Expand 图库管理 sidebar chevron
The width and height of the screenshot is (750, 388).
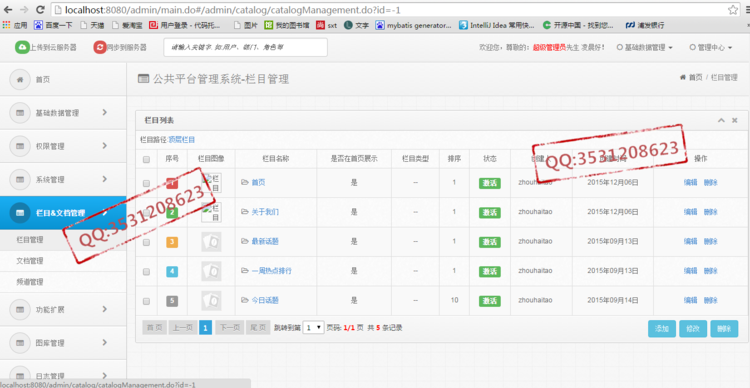click(104, 342)
